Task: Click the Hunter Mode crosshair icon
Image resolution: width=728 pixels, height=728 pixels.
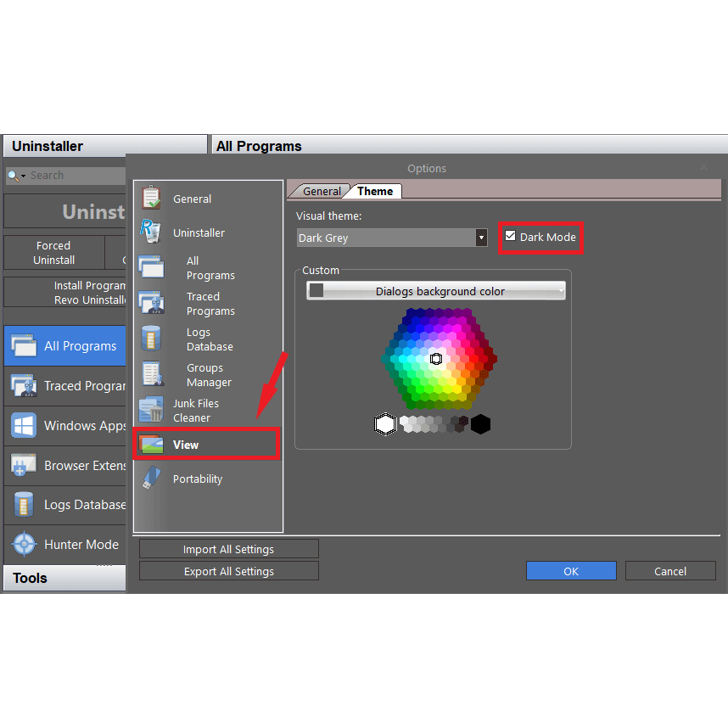Action: click(24, 544)
